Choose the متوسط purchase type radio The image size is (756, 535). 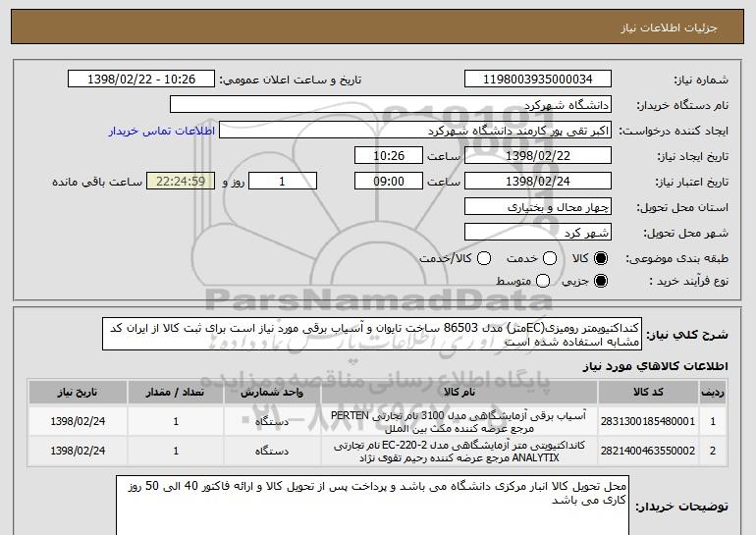[x=543, y=281]
